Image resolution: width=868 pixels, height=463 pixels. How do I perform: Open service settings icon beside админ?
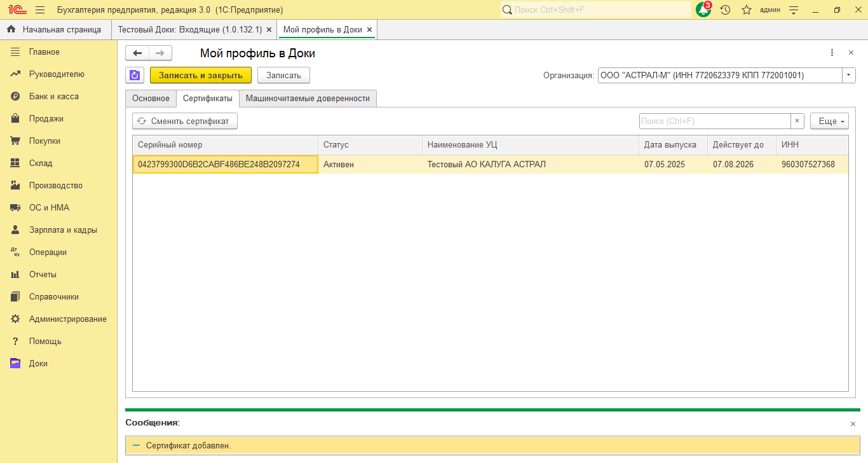794,10
